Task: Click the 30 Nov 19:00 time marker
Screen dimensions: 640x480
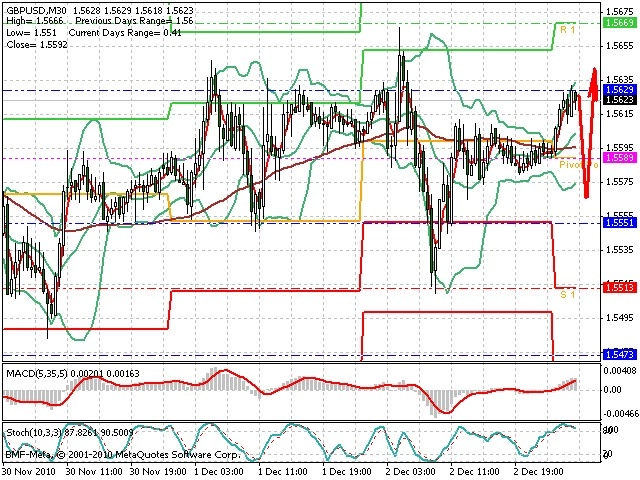Action: coord(158,472)
